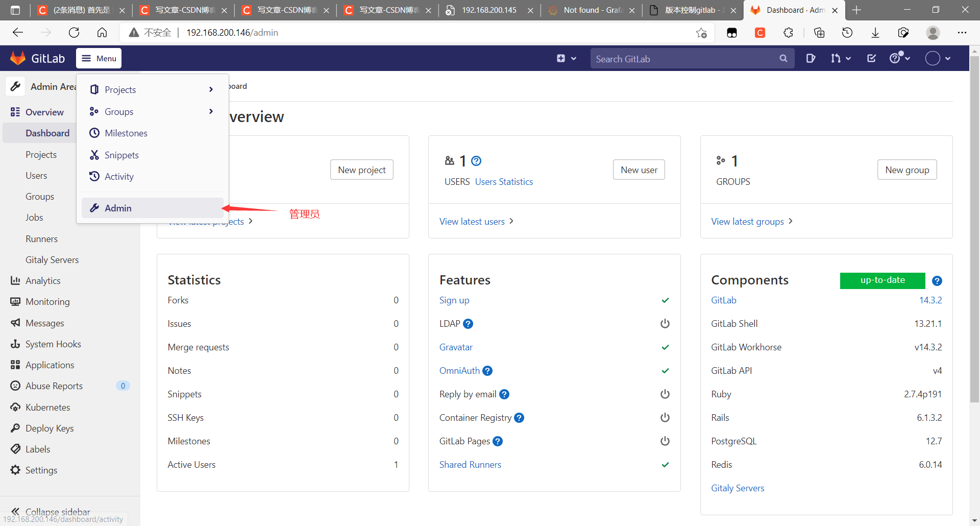Click the users count help icon

pyautogui.click(x=476, y=161)
